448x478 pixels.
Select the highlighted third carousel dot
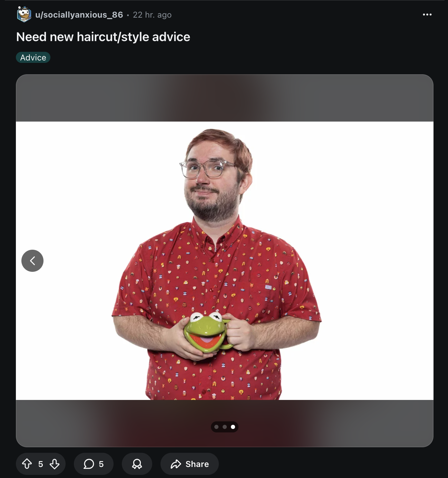click(x=233, y=427)
